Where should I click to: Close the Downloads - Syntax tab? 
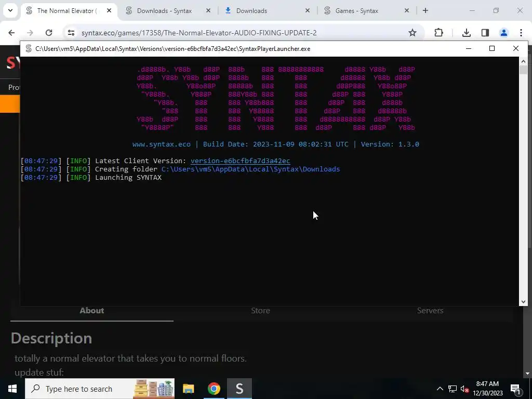(208, 11)
